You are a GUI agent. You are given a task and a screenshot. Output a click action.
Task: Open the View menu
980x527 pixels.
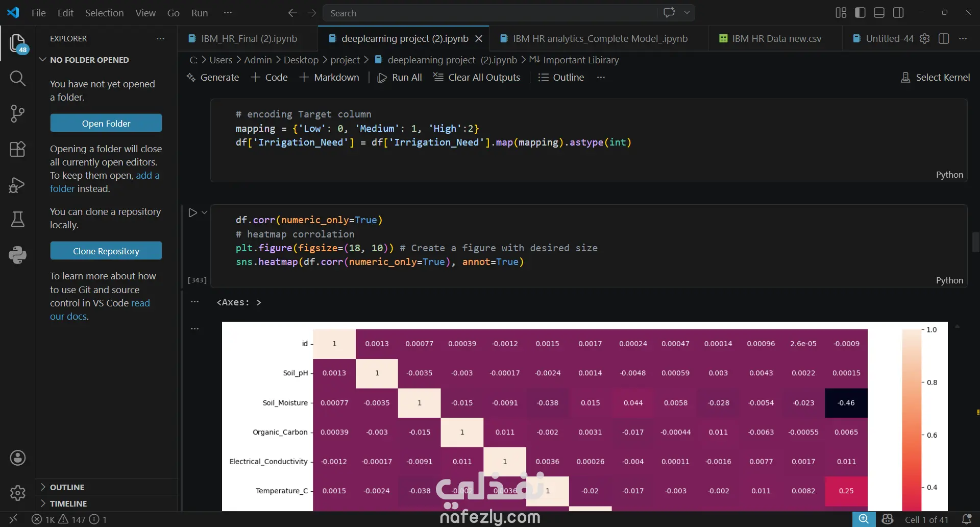(145, 13)
